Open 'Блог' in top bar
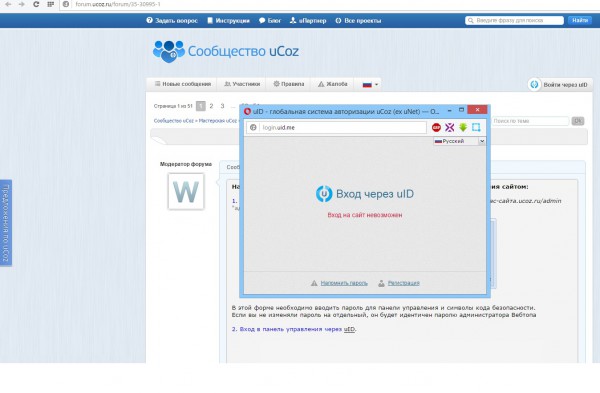 (270, 21)
